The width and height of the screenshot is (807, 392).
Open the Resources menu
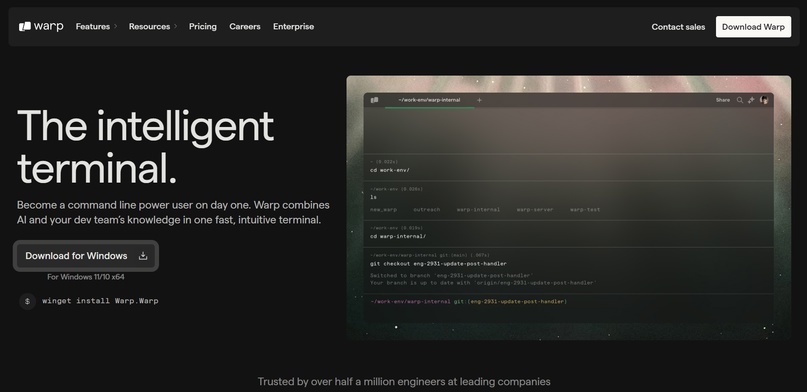(149, 26)
